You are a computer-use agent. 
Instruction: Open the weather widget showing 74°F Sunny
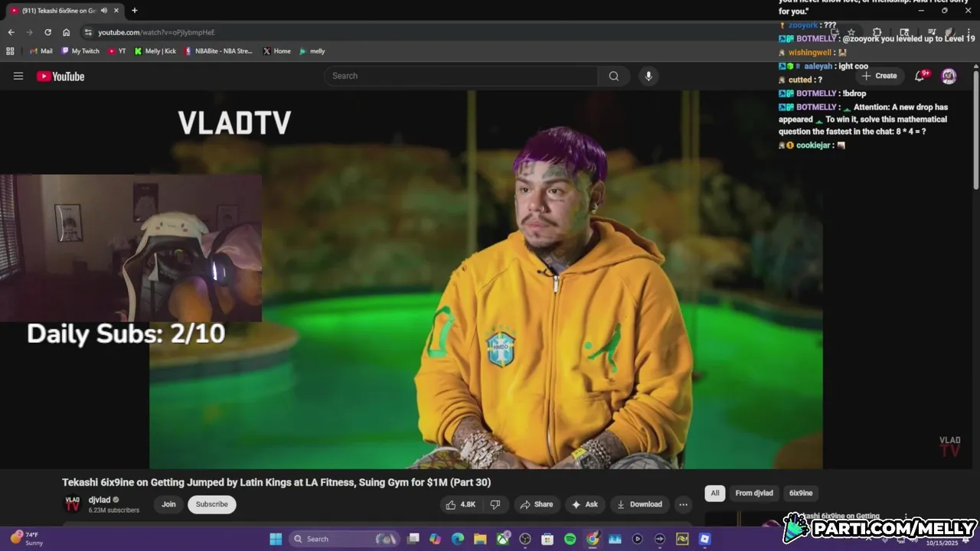[x=27, y=539]
